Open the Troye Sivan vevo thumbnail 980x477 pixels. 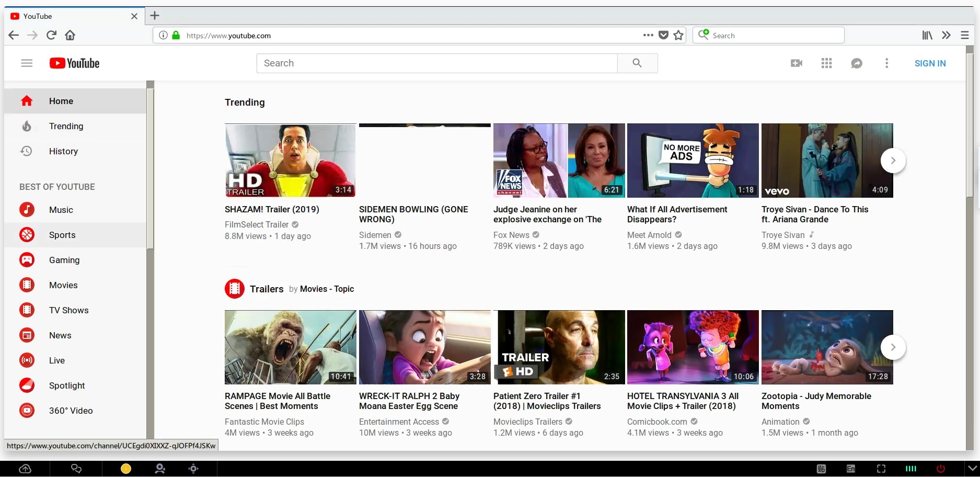[x=827, y=161]
